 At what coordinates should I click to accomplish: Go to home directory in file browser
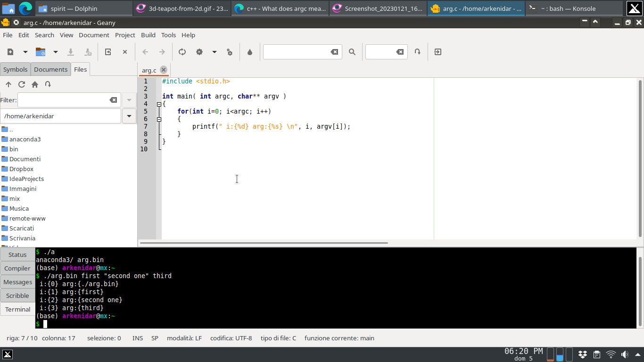pyautogui.click(x=35, y=84)
